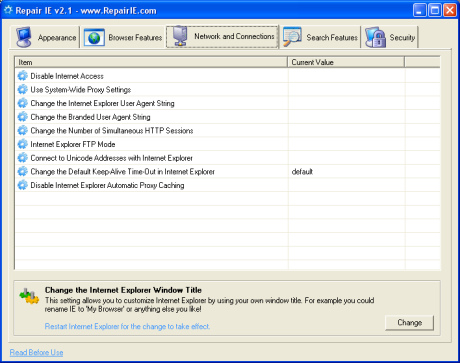Click gear icon beside Use System-Wide Proxy Settings

tap(22, 89)
